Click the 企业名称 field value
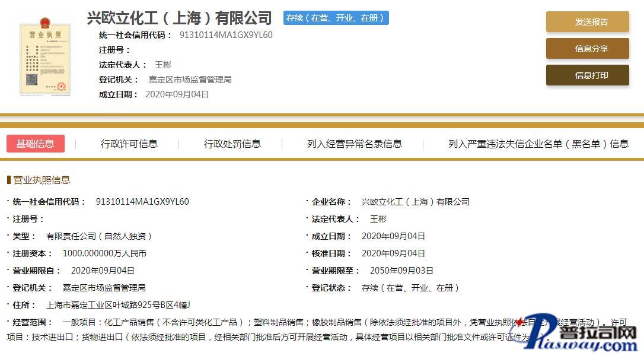The image size is (644, 359). click(x=415, y=202)
